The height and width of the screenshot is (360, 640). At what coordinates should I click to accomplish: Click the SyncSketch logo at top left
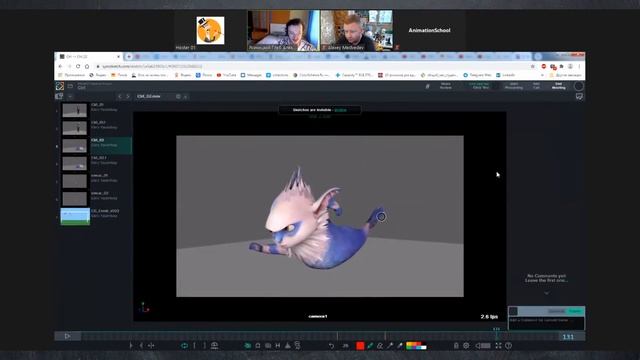(x=60, y=86)
